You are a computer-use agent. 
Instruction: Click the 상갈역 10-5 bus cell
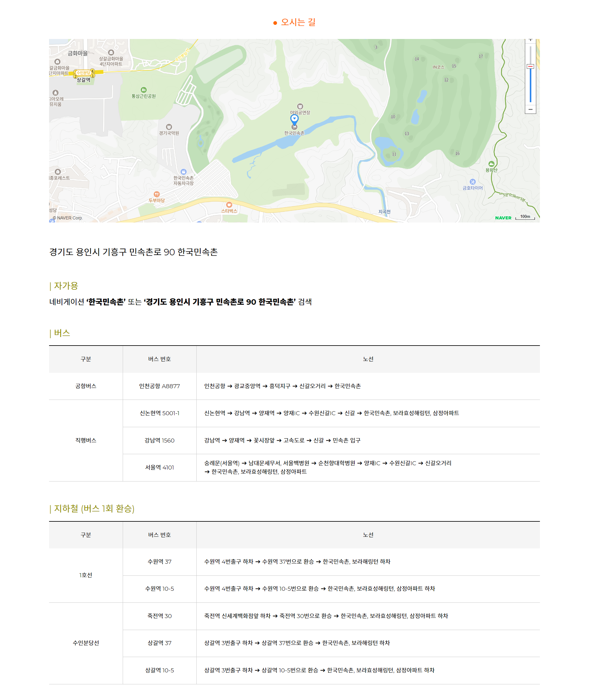point(160,670)
